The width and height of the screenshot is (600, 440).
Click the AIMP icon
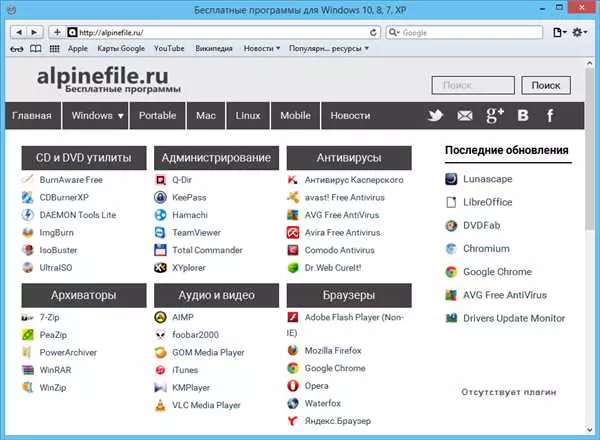click(x=160, y=317)
